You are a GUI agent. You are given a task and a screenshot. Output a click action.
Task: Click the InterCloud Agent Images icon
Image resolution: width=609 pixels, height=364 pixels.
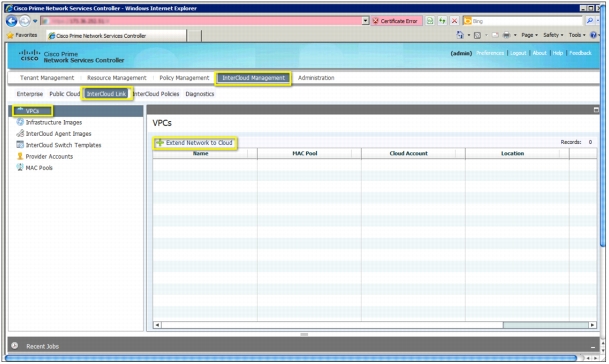click(x=20, y=133)
